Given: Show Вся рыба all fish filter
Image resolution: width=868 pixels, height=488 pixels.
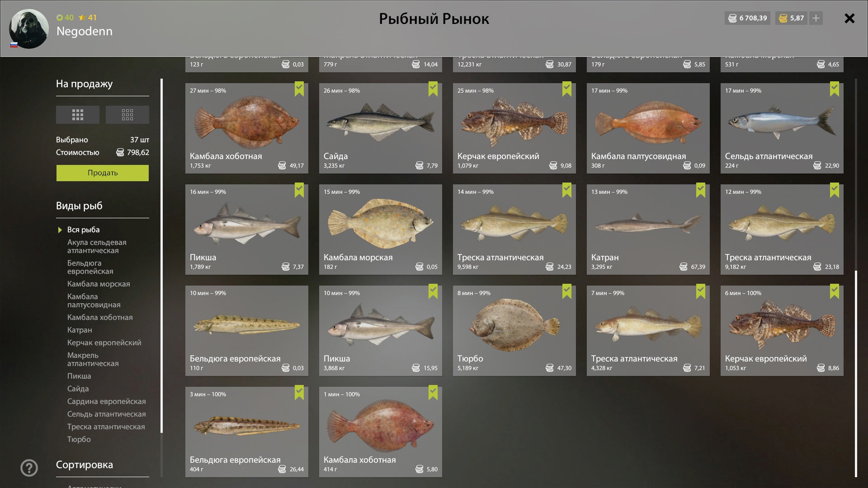Looking at the screenshot, I should click(x=84, y=230).
